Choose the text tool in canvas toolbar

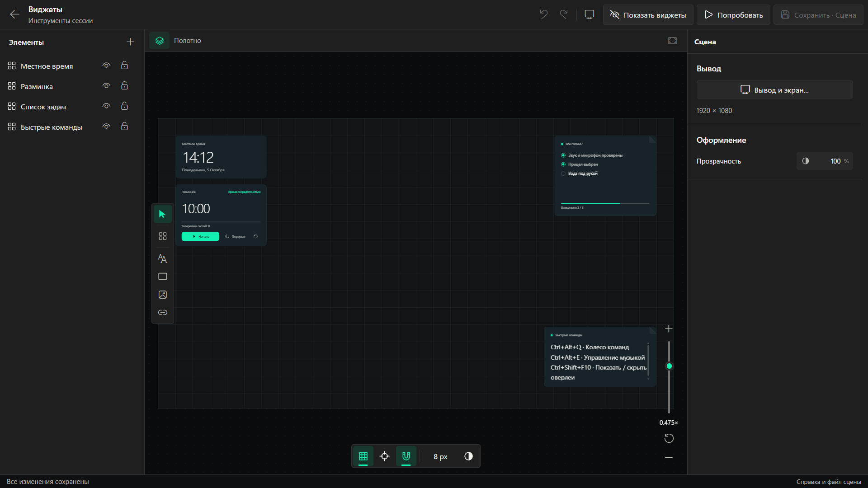(x=162, y=258)
